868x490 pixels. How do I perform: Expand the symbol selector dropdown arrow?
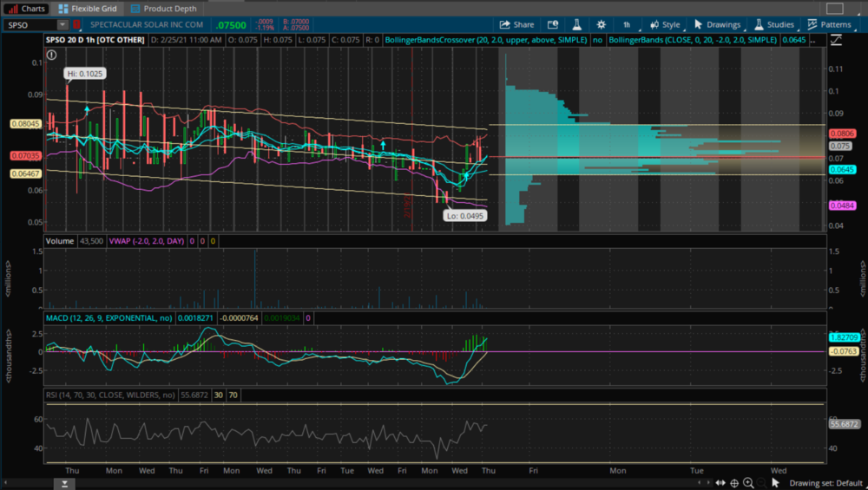[x=62, y=25]
